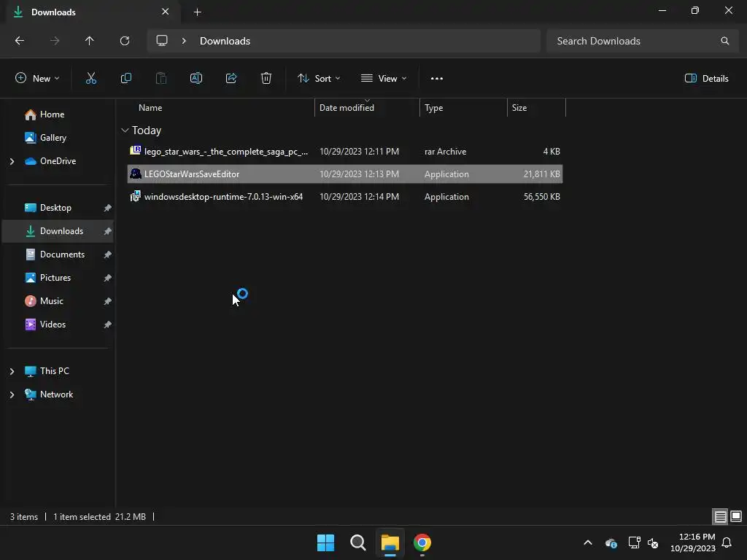Sort by Date modified column header
Screen dimensions: 747x560
(347, 108)
